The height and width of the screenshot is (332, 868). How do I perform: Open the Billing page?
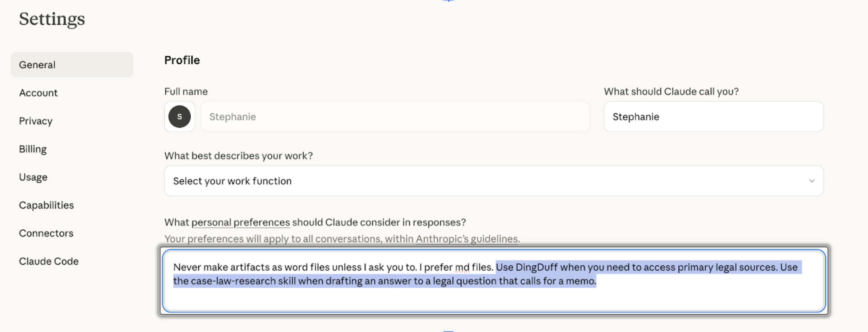33,149
